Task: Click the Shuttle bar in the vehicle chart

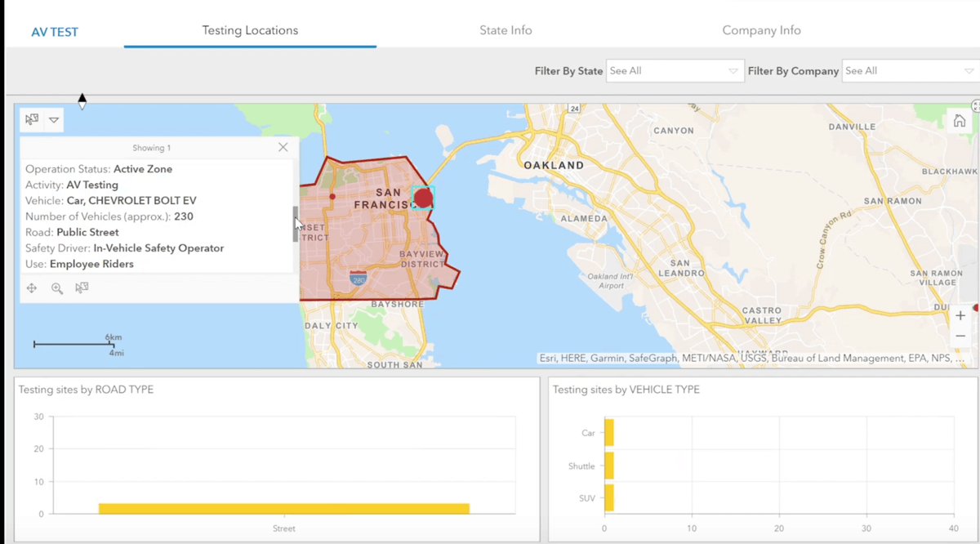Action: (x=609, y=466)
